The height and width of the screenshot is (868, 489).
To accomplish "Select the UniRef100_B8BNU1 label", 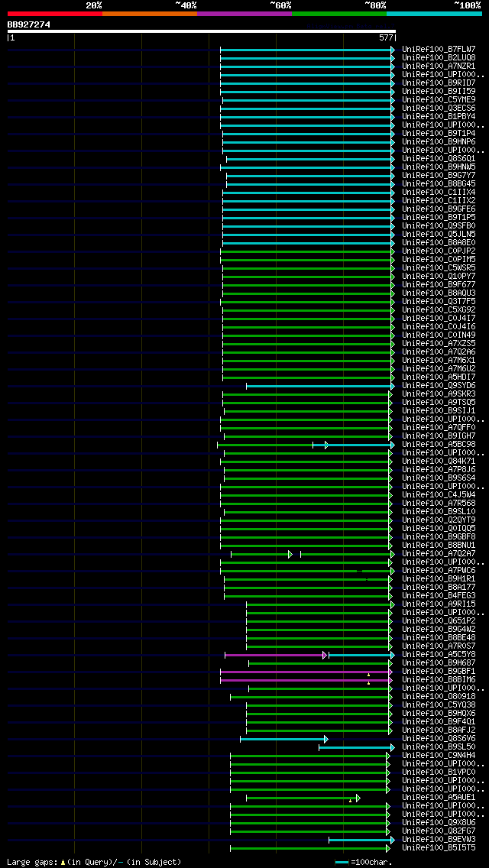I will click(439, 545).
